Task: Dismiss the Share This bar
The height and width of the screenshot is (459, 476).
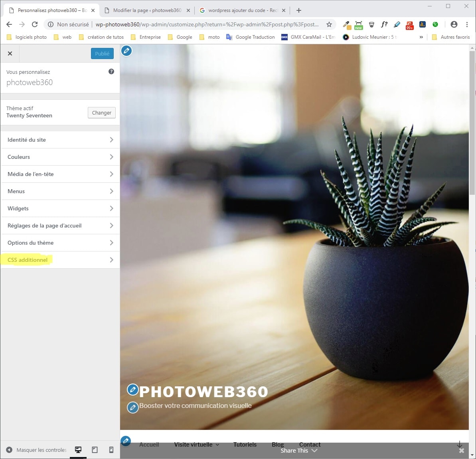Action: tap(461, 451)
